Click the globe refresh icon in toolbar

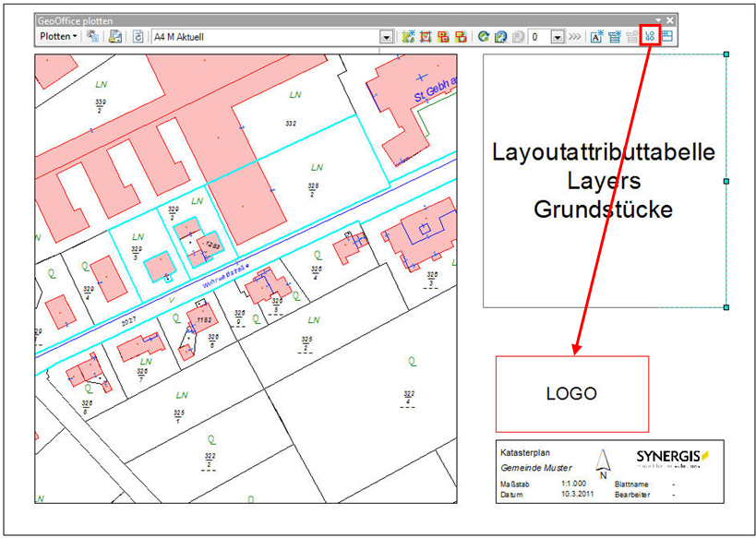(x=499, y=37)
